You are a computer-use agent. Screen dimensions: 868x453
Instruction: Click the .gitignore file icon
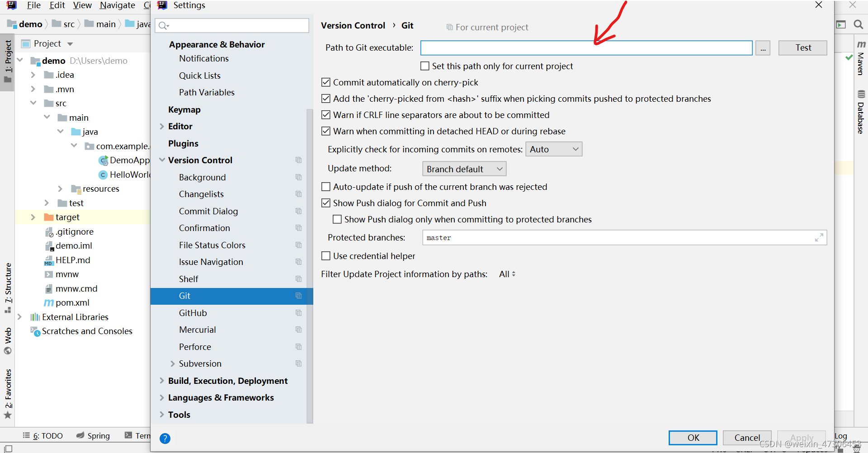tap(49, 232)
